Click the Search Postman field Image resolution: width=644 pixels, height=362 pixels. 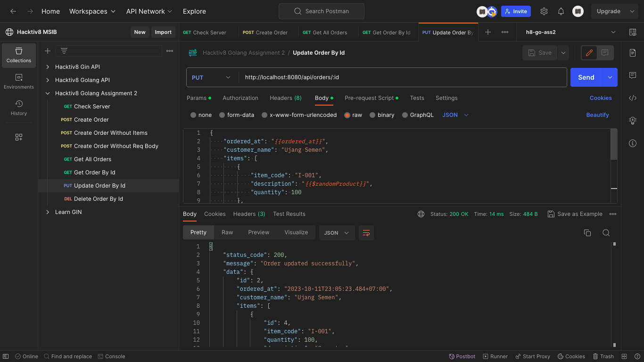pyautogui.click(x=322, y=11)
